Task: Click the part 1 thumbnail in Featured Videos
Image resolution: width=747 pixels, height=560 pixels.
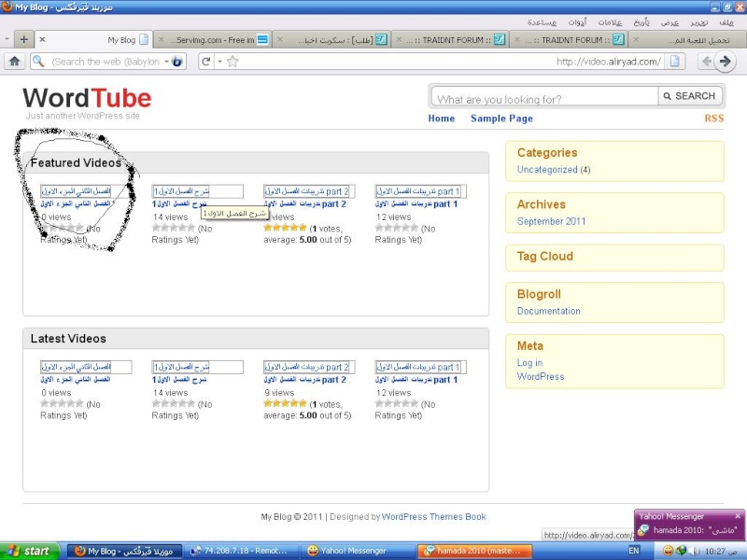Action: pyautogui.click(x=421, y=191)
